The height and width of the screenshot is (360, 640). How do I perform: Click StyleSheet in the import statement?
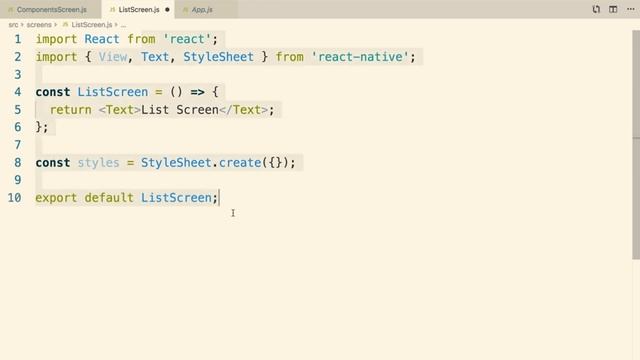tap(218, 57)
